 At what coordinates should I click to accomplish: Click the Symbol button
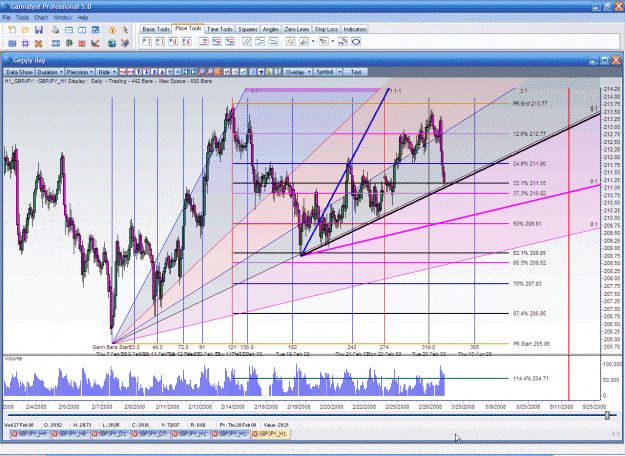(324, 72)
